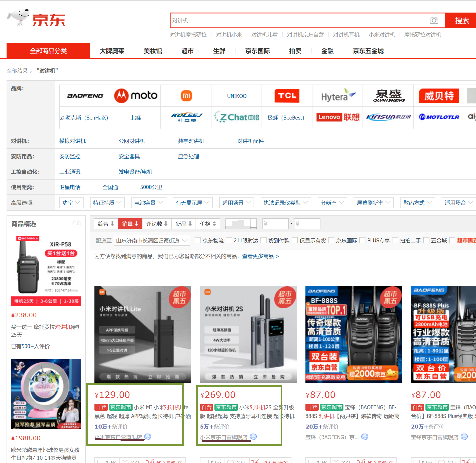Image resolution: width=476 pixels, height=463 pixels.
Task: Open chat icon beside 宝锋（BAOFENG）京... store
Action: coord(365,437)
